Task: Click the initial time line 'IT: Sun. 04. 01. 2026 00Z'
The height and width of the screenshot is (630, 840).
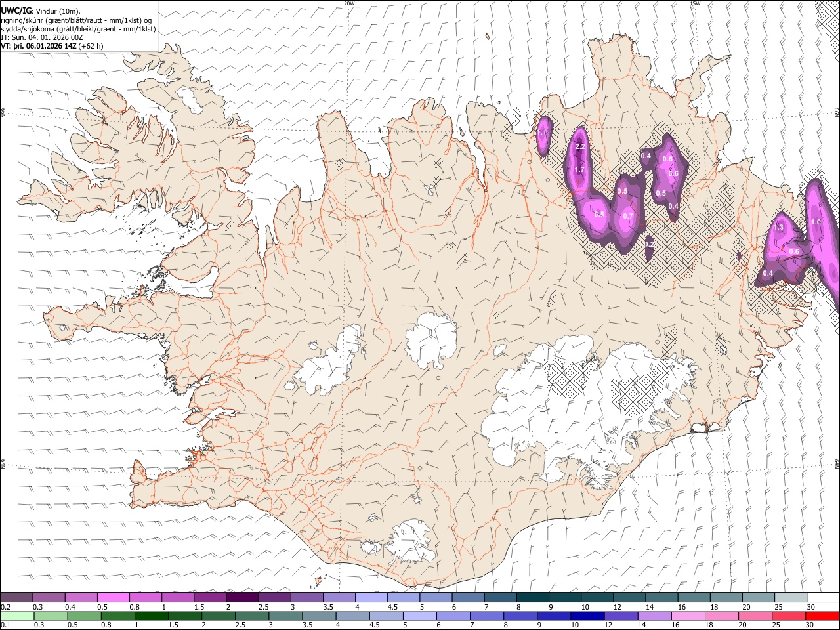Action: coord(42,37)
